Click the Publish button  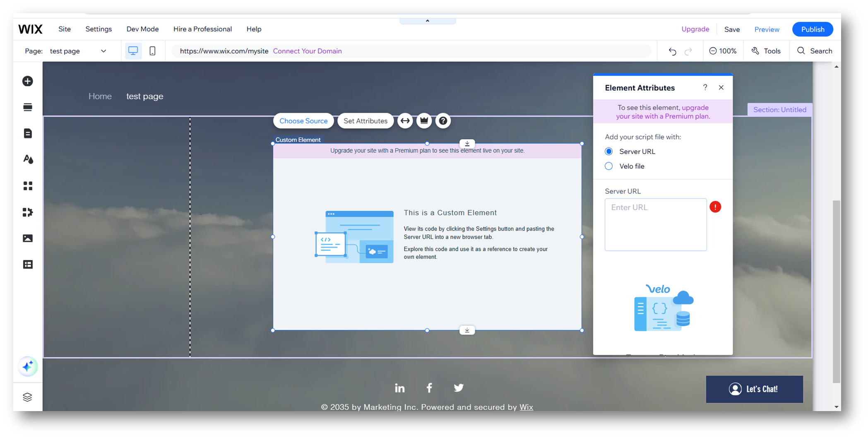[812, 29]
